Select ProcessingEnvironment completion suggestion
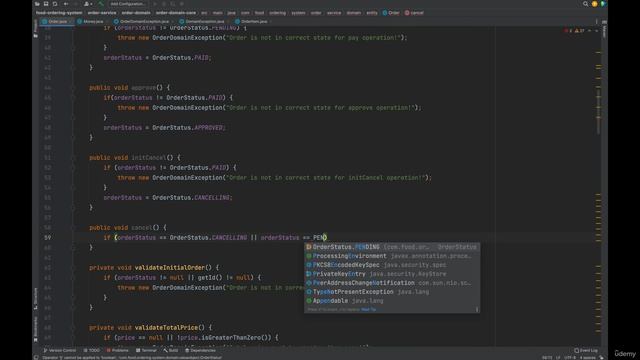This screenshot has height=360, width=640. point(392,256)
